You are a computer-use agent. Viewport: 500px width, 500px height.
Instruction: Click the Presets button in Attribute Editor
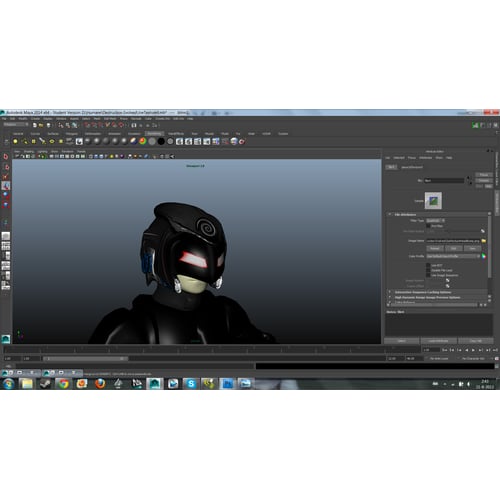coord(484,180)
